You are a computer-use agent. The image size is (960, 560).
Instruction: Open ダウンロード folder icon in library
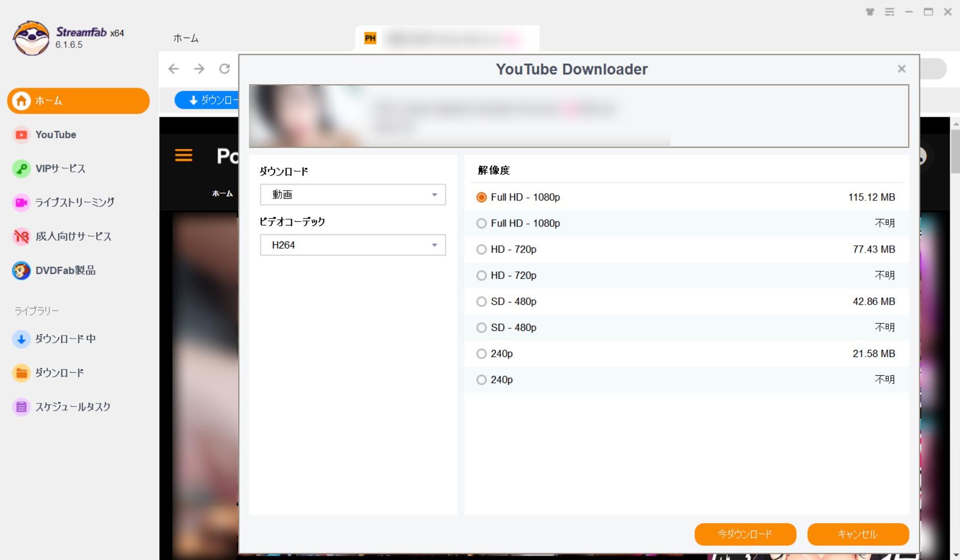21,373
